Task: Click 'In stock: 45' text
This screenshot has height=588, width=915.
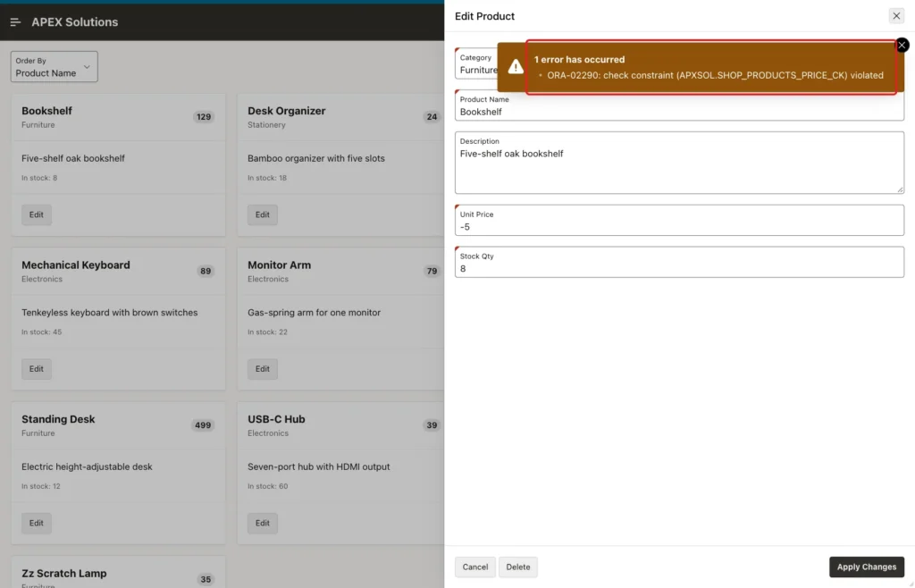Action: point(41,332)
